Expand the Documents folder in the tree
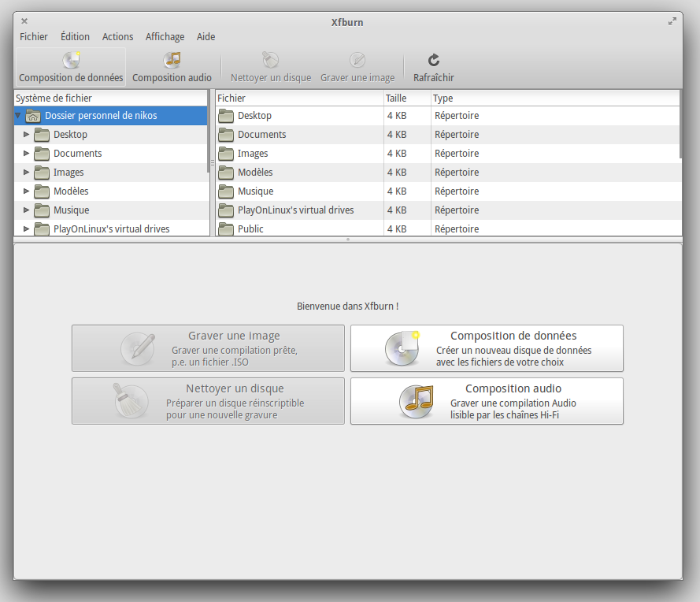 [x=26, y=153]
